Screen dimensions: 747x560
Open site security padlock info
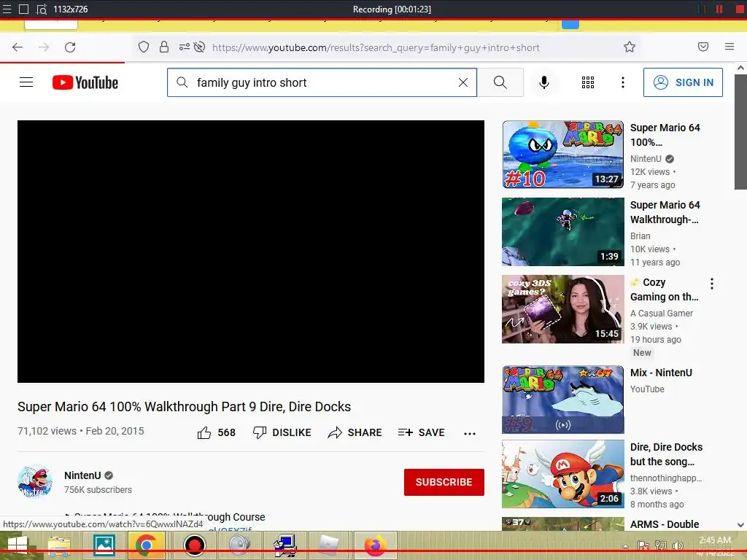(164, 47)
